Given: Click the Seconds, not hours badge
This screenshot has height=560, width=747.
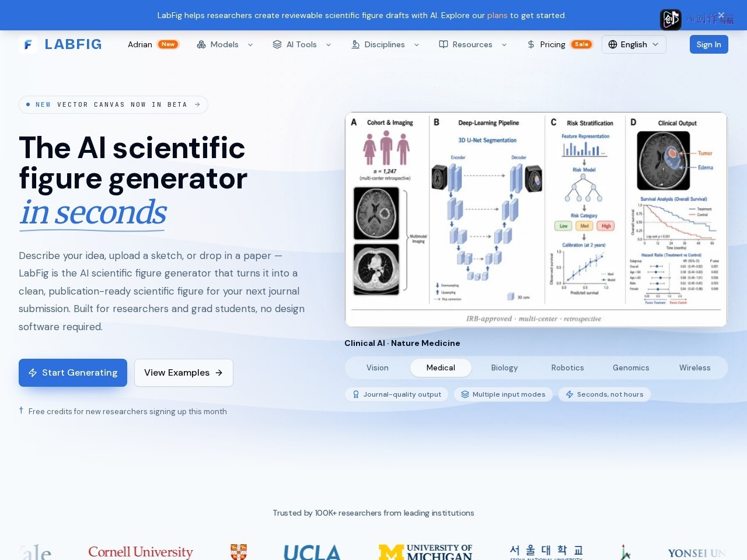Looking at the screenshot, I should (x=605, y=394).
